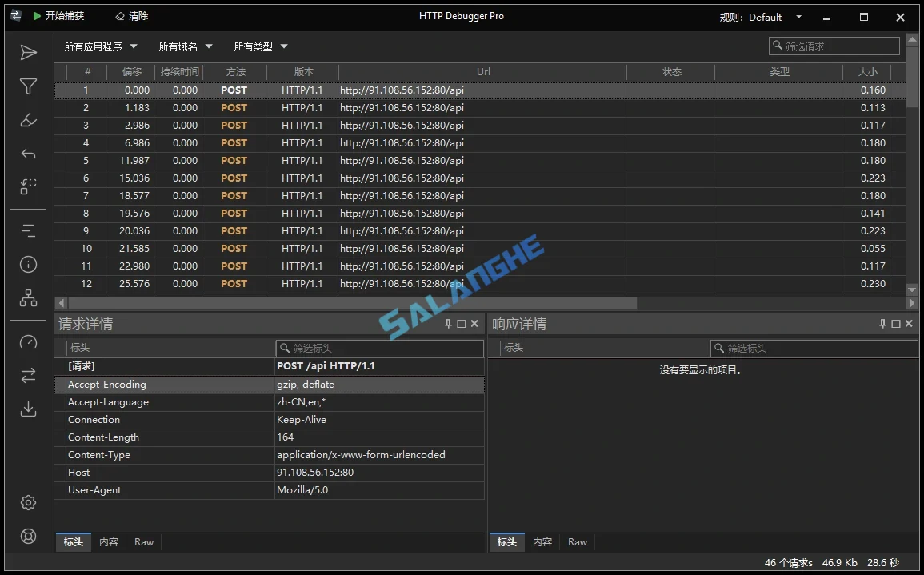Select the Connection Keep-Alive header row
924x575 pixels.
click(270, 420)
